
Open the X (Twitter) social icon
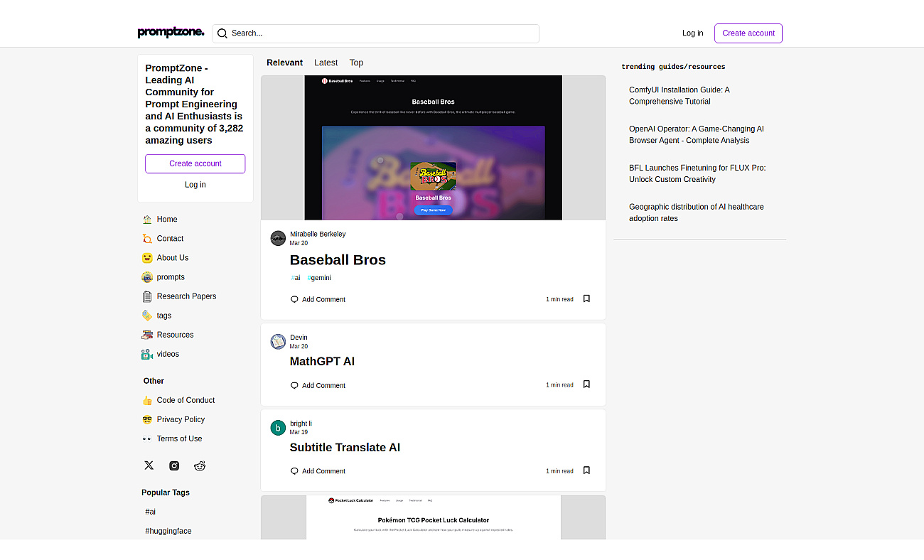pyautogui.click(x=149, y=465)
